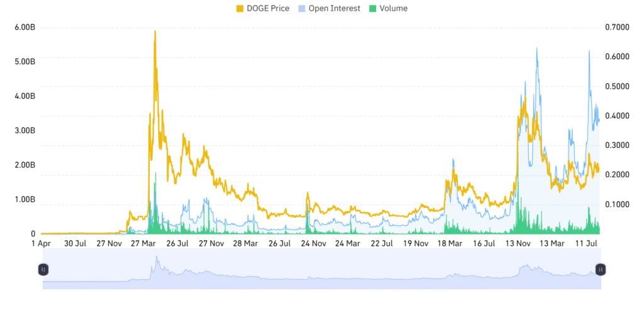
Task: Click the tallest DOGE price peak
Action: point(155,31)
